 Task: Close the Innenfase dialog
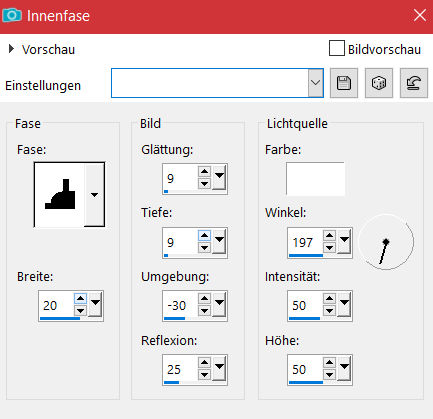click(x=420, y=15)
